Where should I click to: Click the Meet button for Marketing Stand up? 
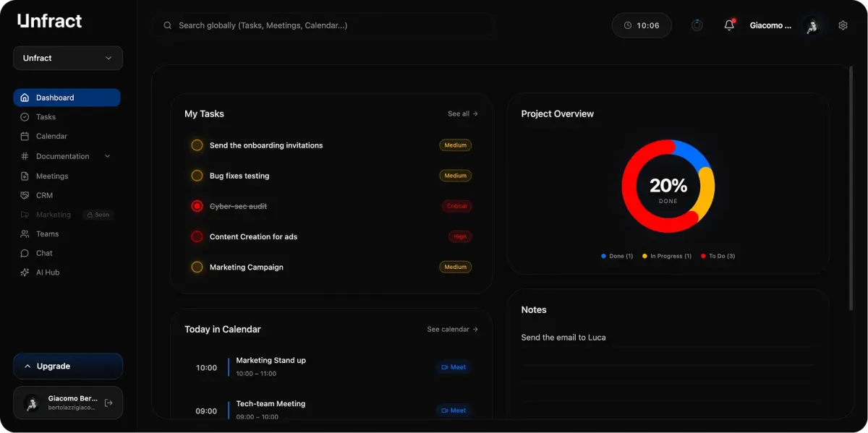pos(454,367)
